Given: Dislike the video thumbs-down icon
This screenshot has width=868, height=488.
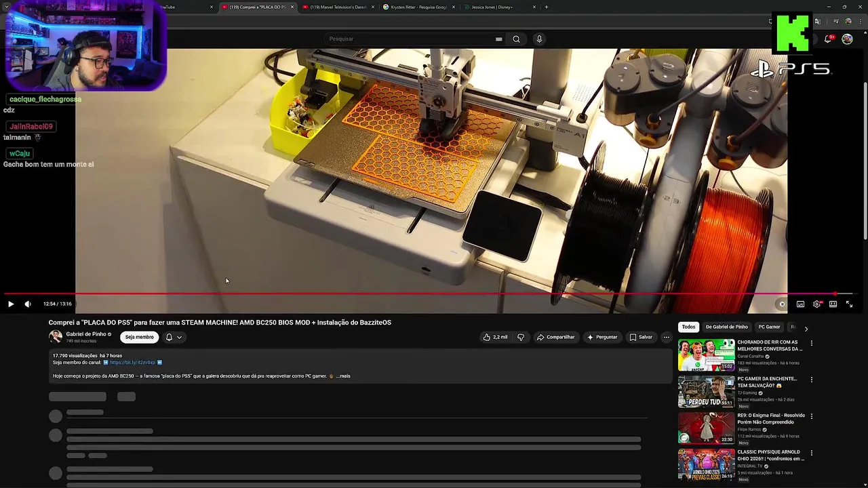Looking at the screenshot, I should (x=521, y=337).
